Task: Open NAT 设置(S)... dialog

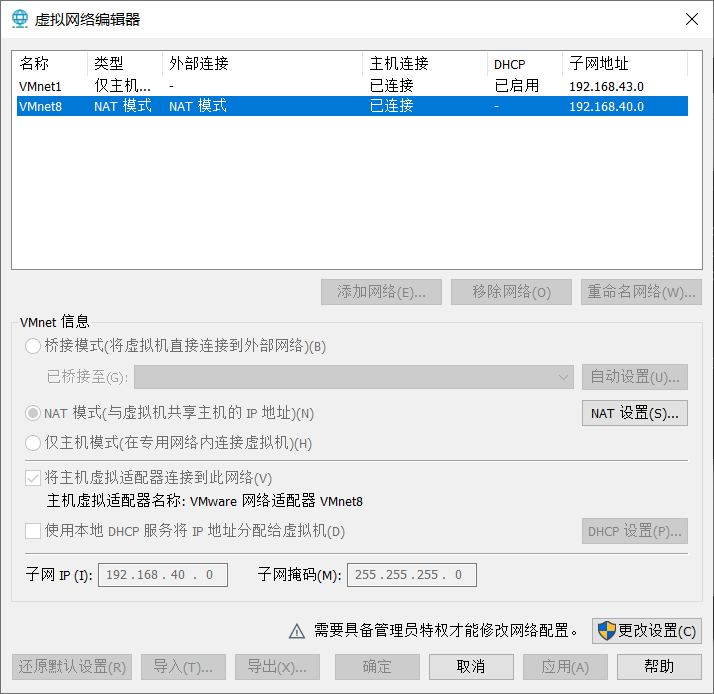Action: [635, 413]
